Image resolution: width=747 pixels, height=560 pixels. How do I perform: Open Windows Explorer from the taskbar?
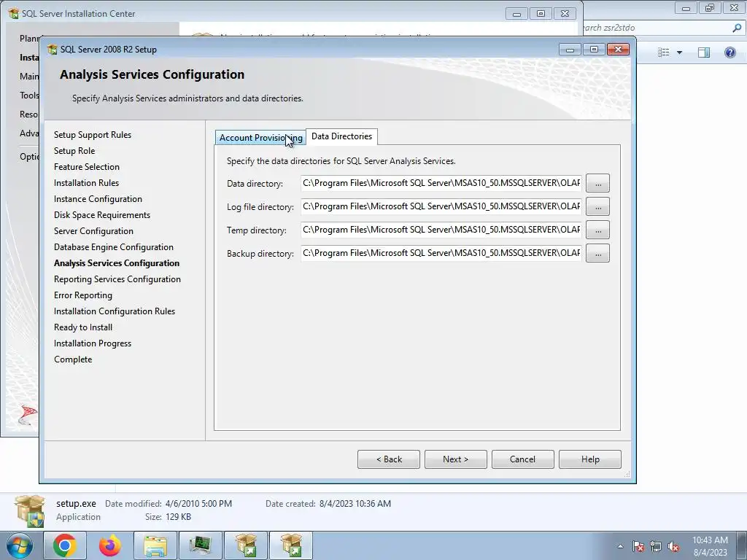(x=155, y=545)
